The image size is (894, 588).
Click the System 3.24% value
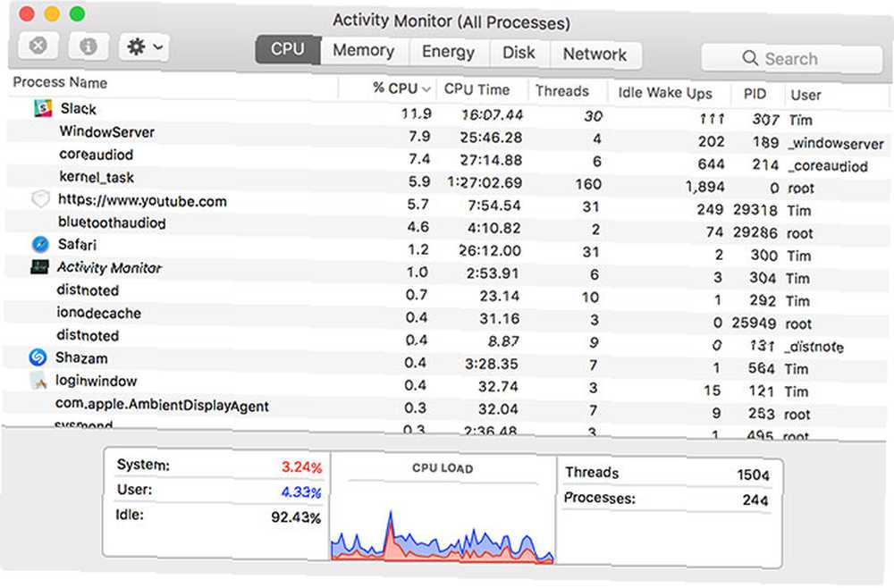(x=301, y=467)
